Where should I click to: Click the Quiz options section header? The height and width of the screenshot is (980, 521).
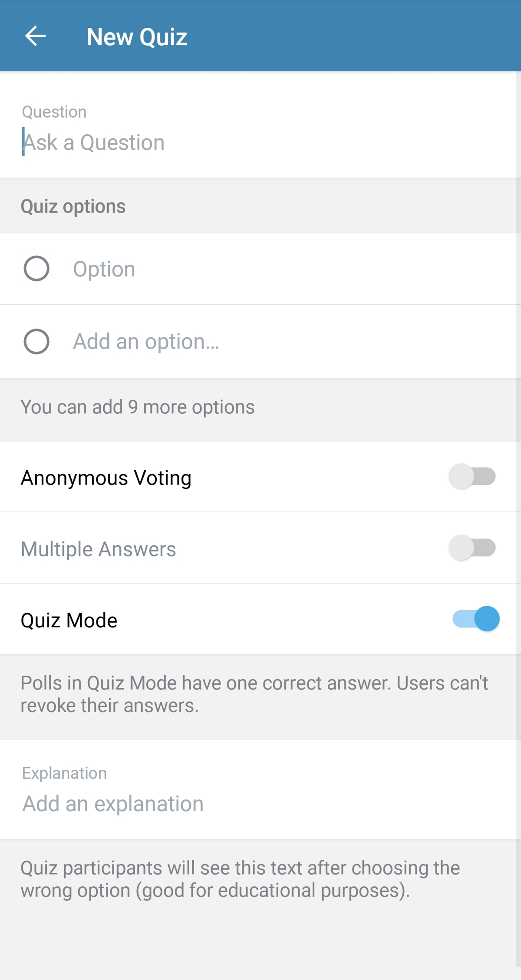(73, 206)
